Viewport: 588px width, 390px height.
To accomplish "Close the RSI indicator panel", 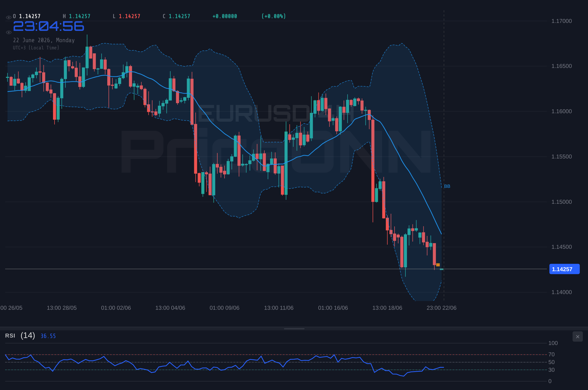I will (577, 336).
